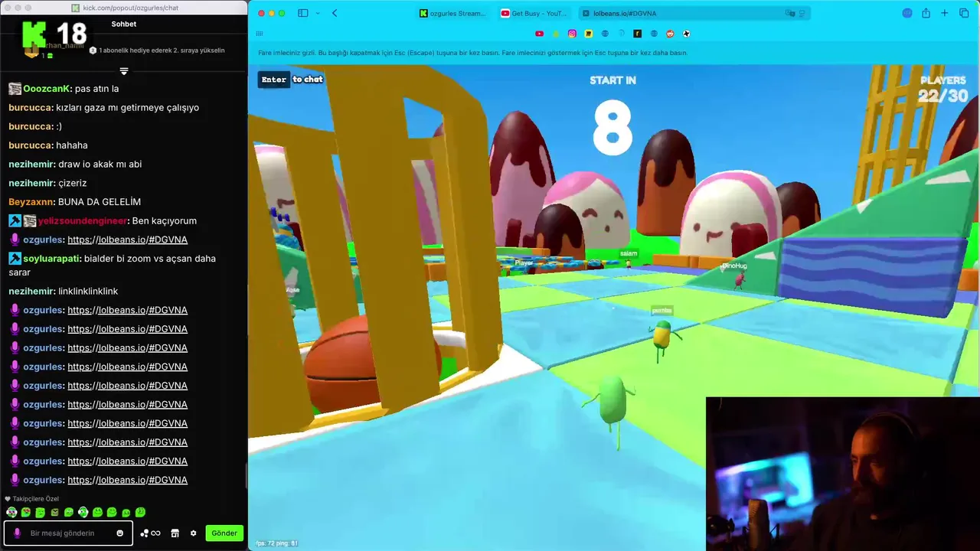Screen dimensions: 980x551
Task: Click the Enter to chat prompt
Action: coord(292,80)
